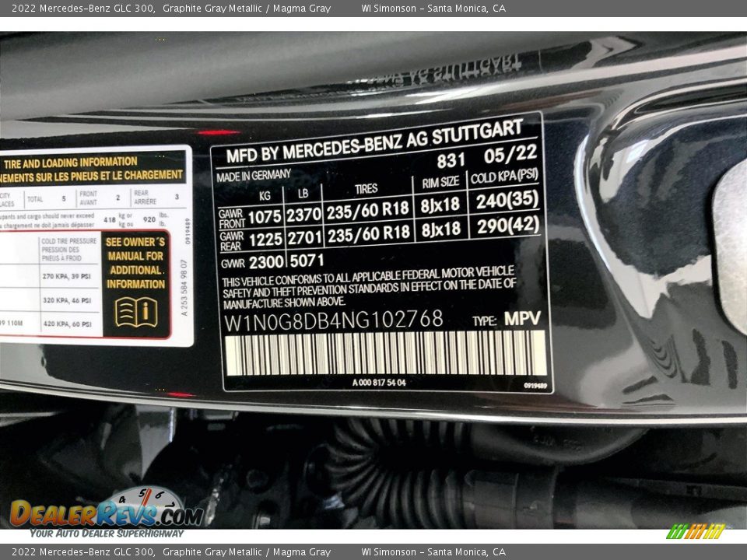Click part number A 000 817 54 04

379,383
